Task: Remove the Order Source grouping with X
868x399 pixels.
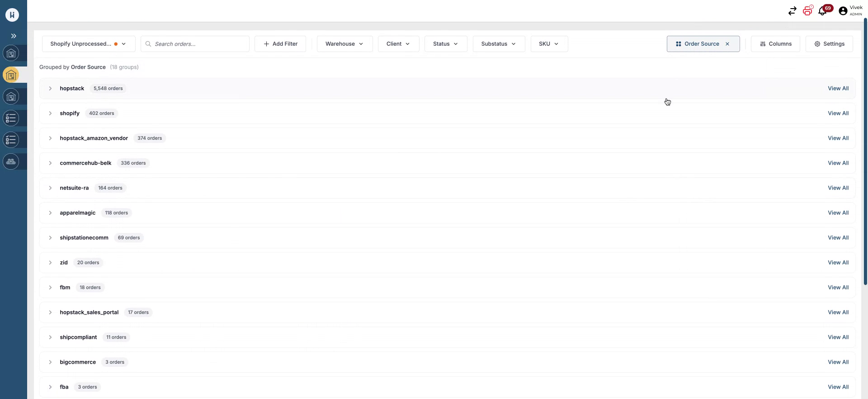Action: pyautogui.click(x=727, y=44)
